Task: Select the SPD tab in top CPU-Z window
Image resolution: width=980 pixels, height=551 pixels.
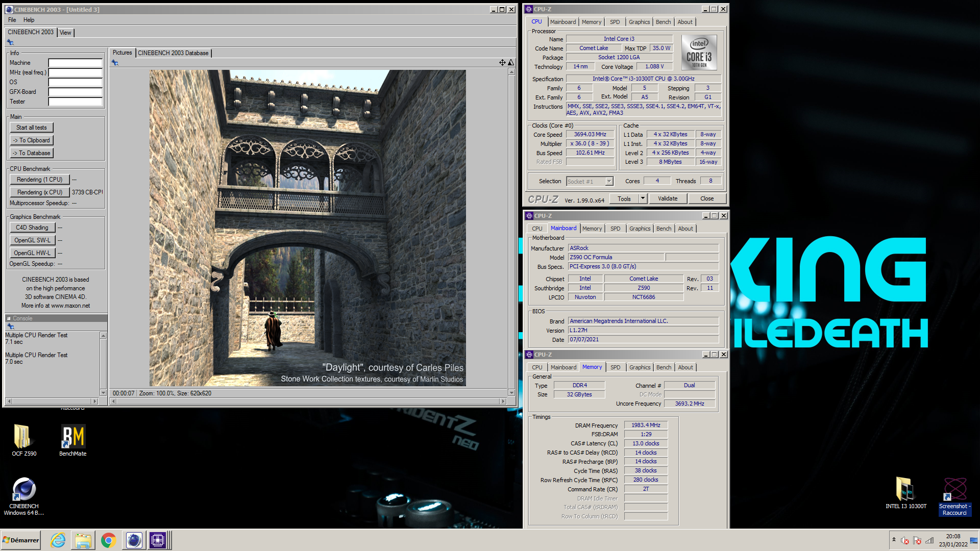Action: 615,22
